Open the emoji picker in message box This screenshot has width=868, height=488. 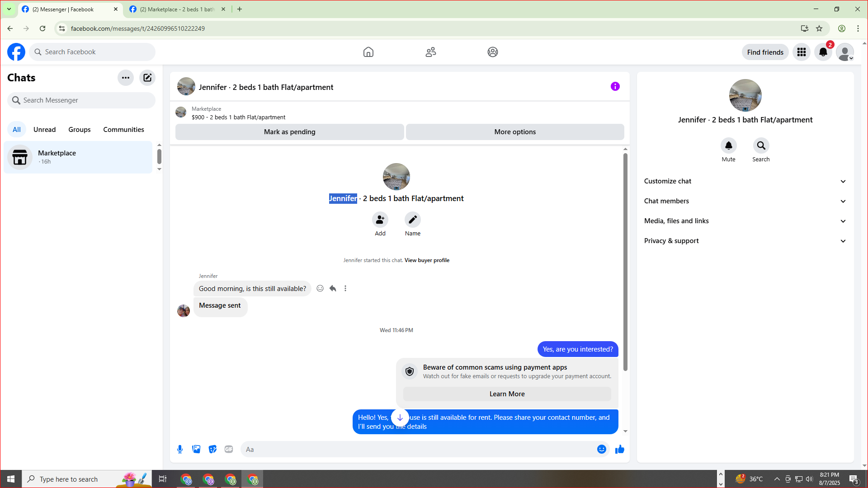(602, 449)
